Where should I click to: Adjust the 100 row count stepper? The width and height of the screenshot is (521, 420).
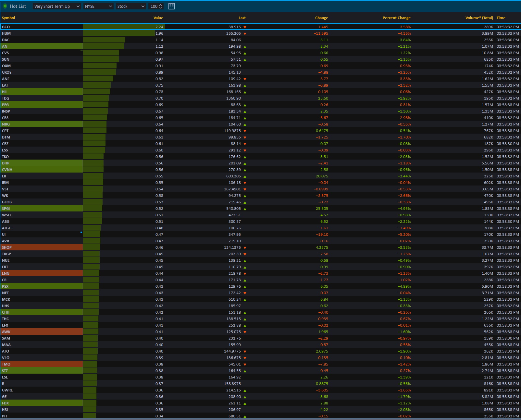(x=160, y=6)
